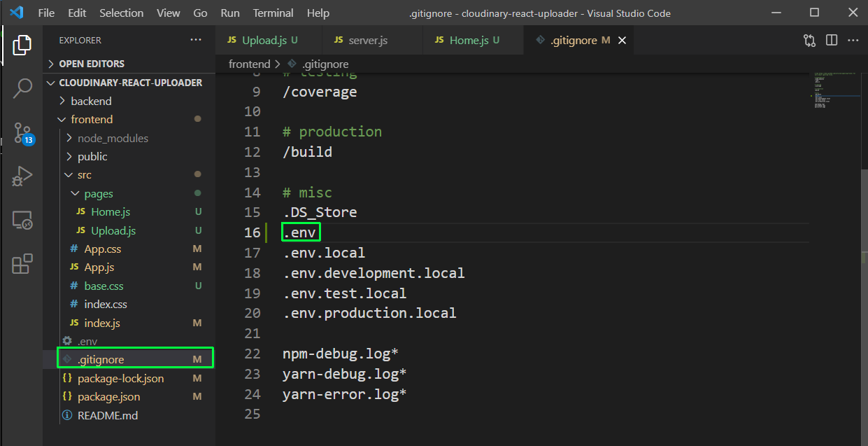Place cursor on .env.test.local line

click(x=344, y=293)
